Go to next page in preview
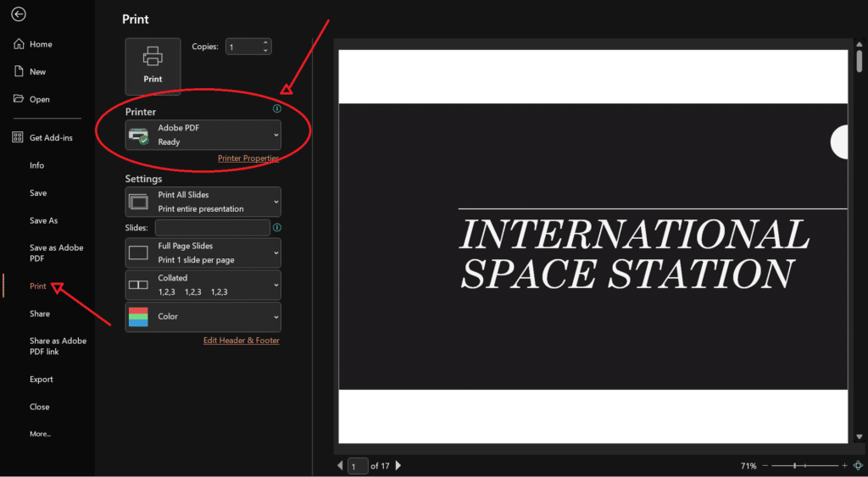Viewport: 868px width, 477px height. click(398, 466)
